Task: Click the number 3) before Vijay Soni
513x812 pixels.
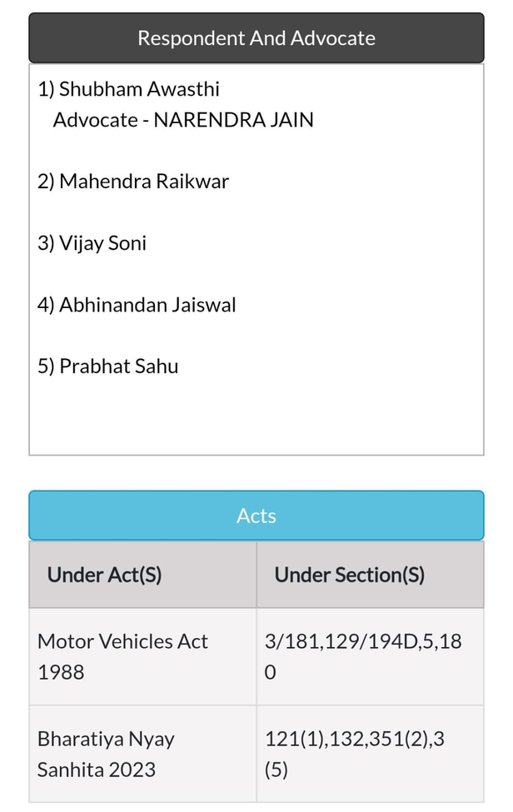Action: (46, 243)
